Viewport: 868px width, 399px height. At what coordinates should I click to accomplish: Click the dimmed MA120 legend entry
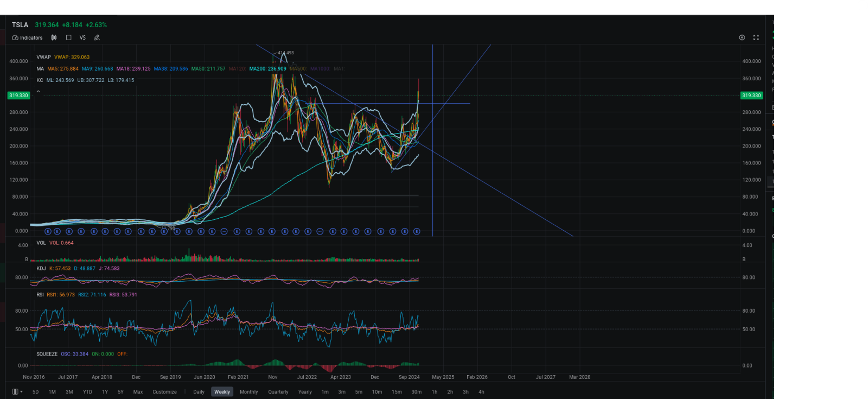click(x=237, y=69)
